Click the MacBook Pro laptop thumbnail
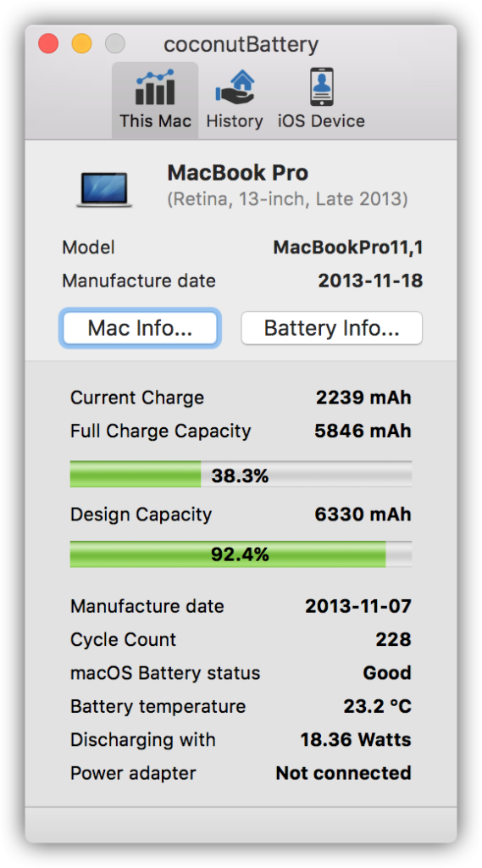Screen dimensions: 482x868 click(x=104, y=190)
